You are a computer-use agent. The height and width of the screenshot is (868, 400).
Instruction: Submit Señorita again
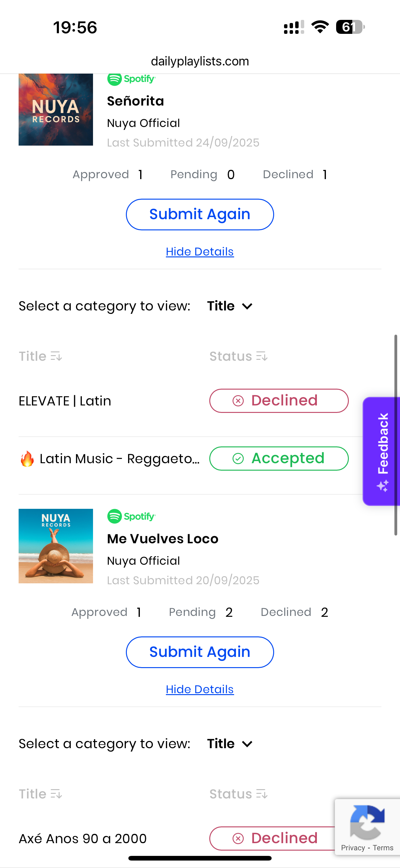200,214
